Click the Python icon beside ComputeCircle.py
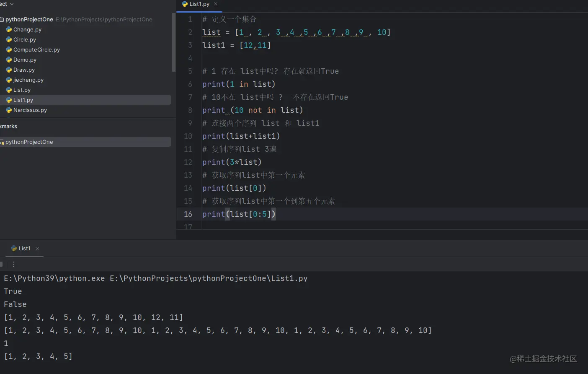This screenshot has width=588, height=374. [9, 50]
